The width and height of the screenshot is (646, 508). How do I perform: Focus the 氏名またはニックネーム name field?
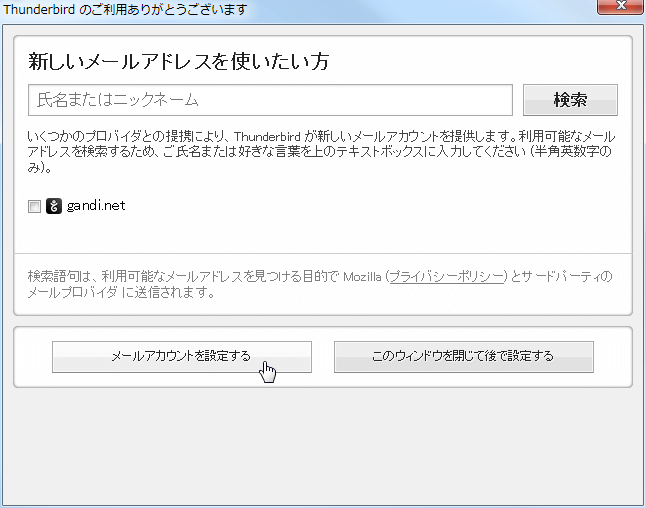click(x=270, y=100)
